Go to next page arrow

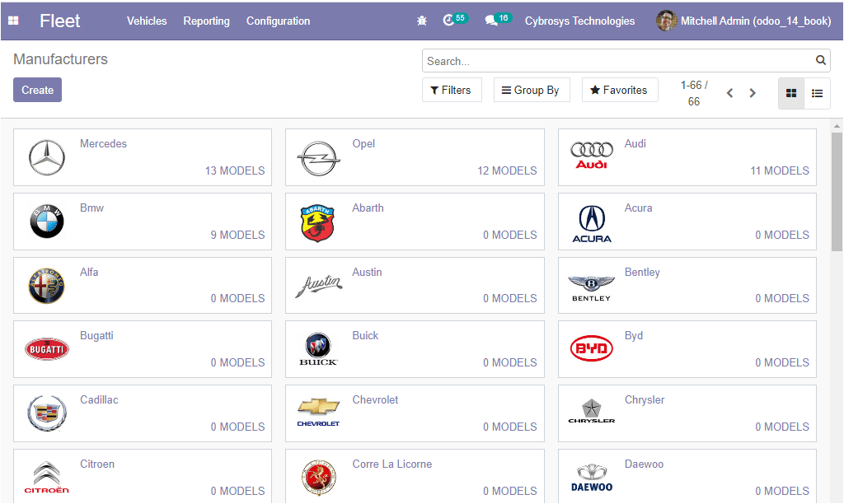753,93
